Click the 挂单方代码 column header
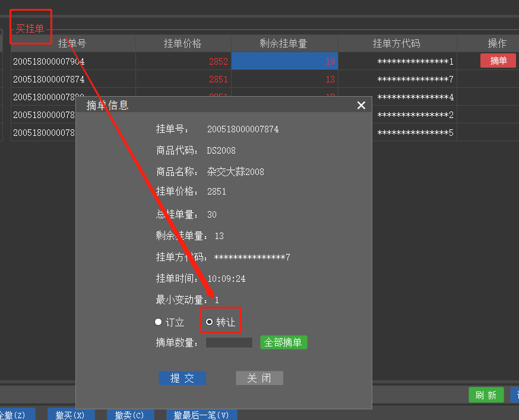The image size is (519, 420). click(x=397, y=44)
